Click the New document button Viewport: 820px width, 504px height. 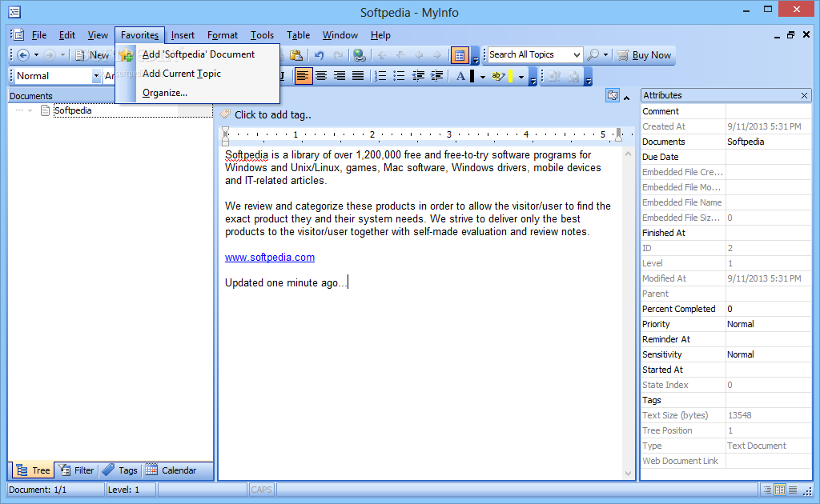[93, 55]
